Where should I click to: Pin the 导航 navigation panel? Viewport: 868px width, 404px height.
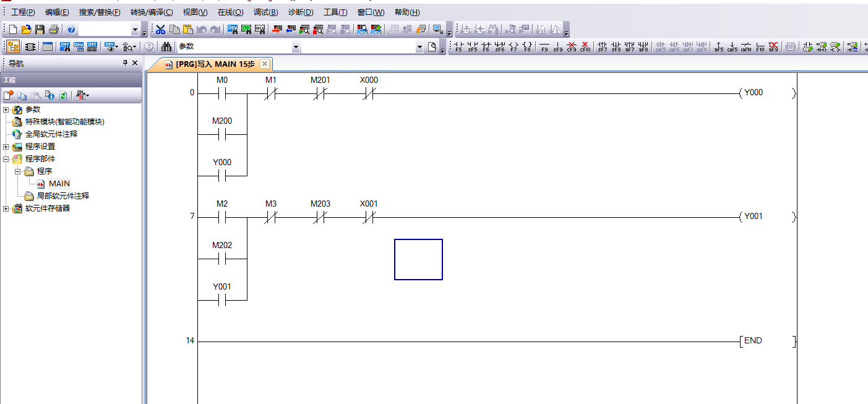[x=125, y=63]
